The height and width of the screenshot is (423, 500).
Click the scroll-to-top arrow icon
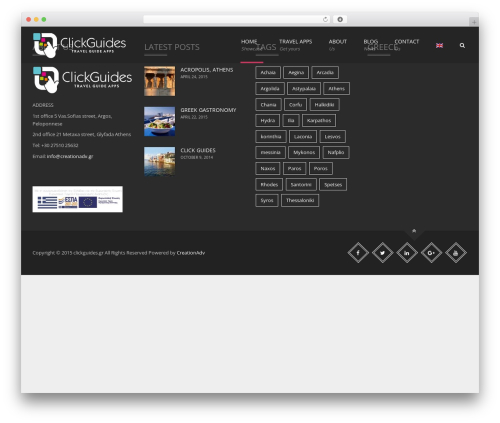414,231
